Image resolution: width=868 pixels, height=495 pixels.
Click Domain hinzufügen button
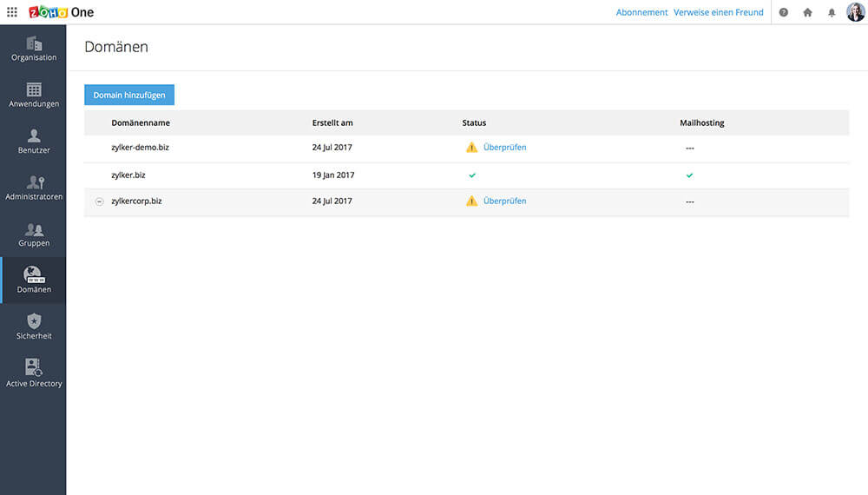pos(129,95)
